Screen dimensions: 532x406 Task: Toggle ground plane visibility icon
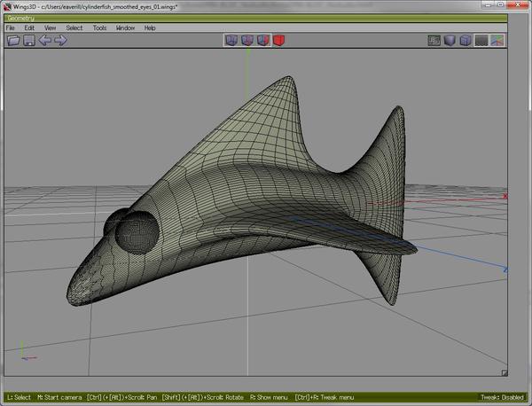(x=481, y=40)
